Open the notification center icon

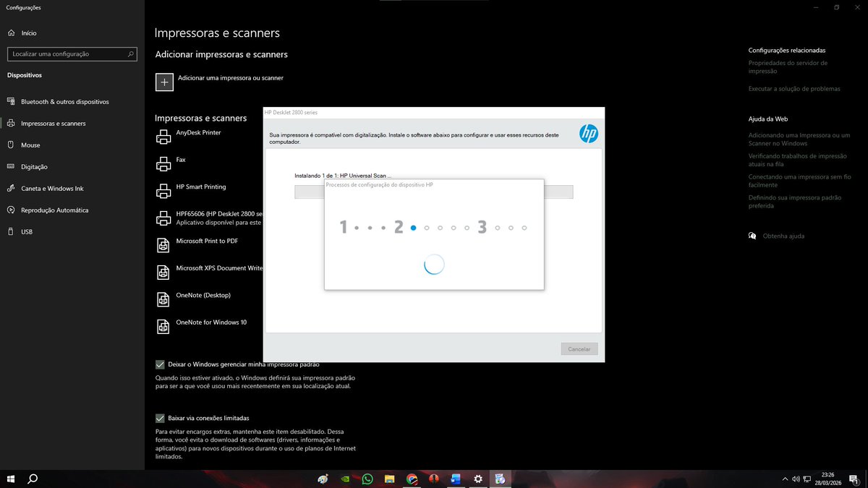855,479
